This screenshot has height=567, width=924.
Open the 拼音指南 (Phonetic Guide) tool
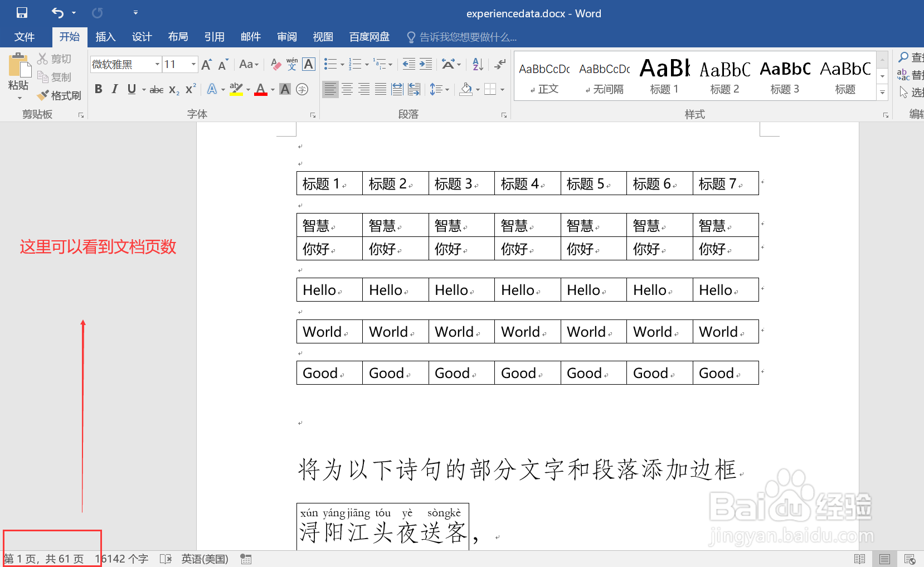tap(291, 64)
